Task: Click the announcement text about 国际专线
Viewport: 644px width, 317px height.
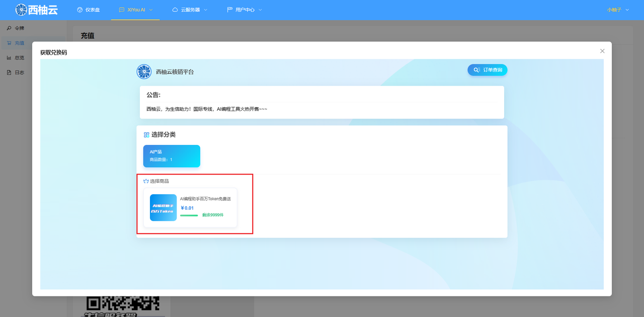Action: point(207,109)
